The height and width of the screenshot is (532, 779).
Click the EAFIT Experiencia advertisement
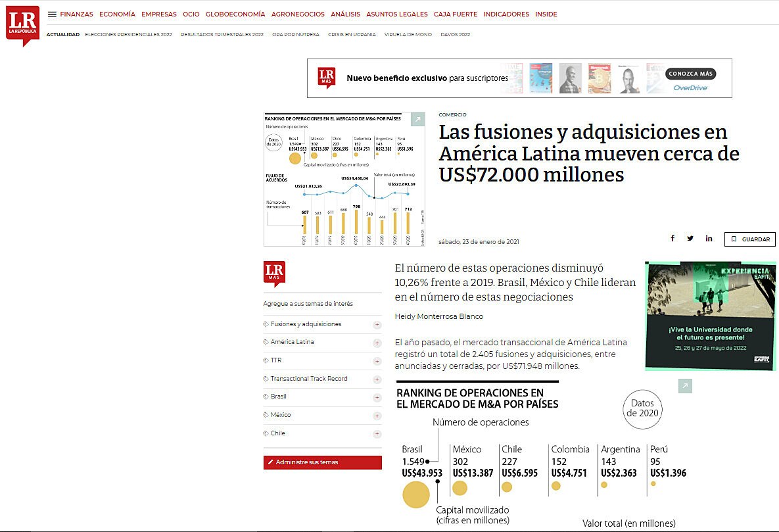click(x=711, y=316)
